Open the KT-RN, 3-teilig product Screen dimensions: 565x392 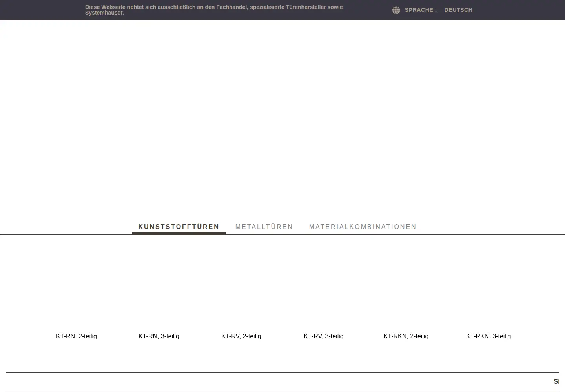coord(159,336)
